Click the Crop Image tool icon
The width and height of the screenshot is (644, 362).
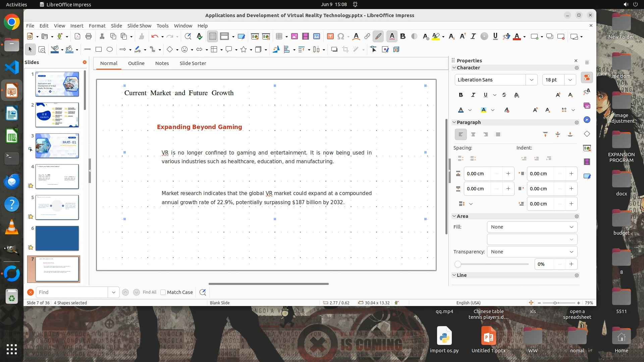point(345,49)
